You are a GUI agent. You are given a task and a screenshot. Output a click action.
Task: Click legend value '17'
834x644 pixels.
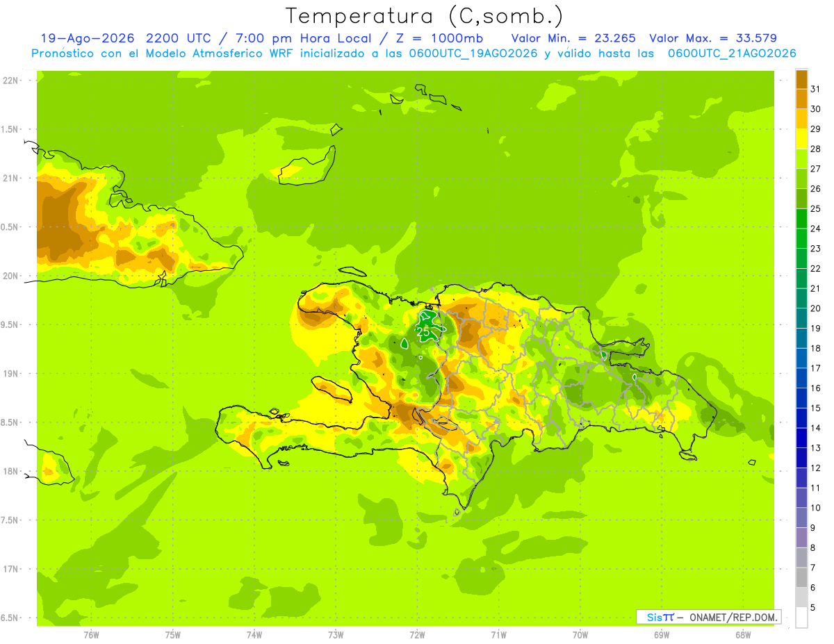coord(816,368)
